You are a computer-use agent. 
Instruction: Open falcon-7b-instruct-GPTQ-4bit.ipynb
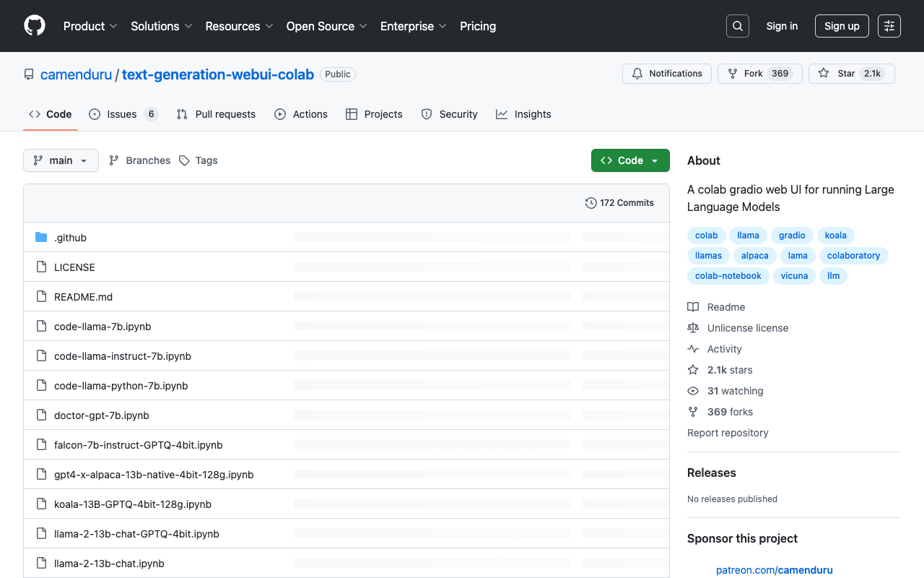139,445
